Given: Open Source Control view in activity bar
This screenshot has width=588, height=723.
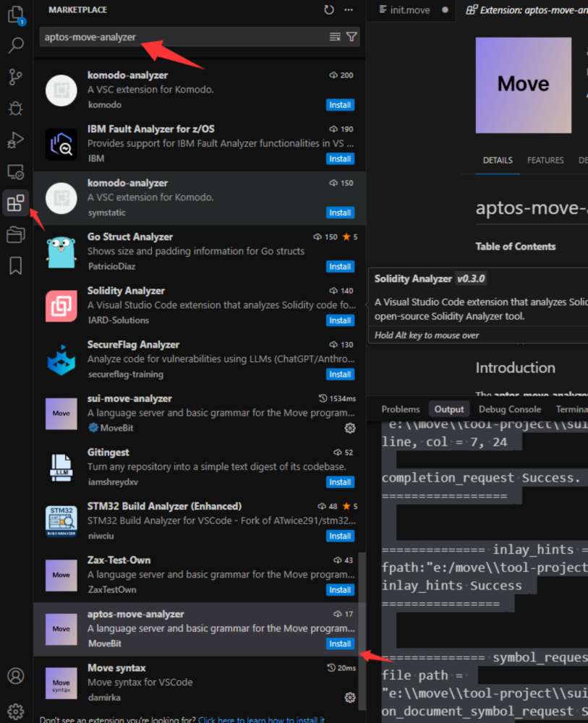Looking at the screenshot, I should point(16,77).
